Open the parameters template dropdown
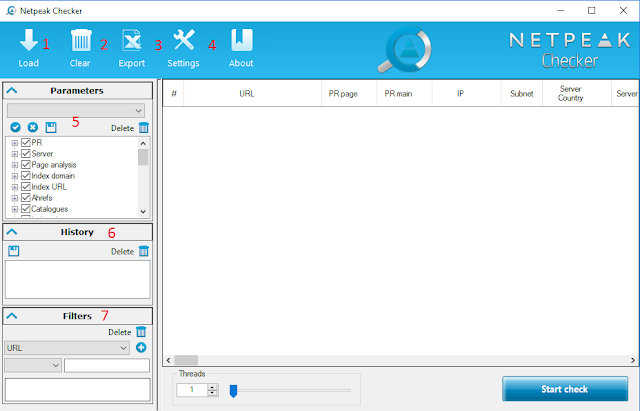 76,111
